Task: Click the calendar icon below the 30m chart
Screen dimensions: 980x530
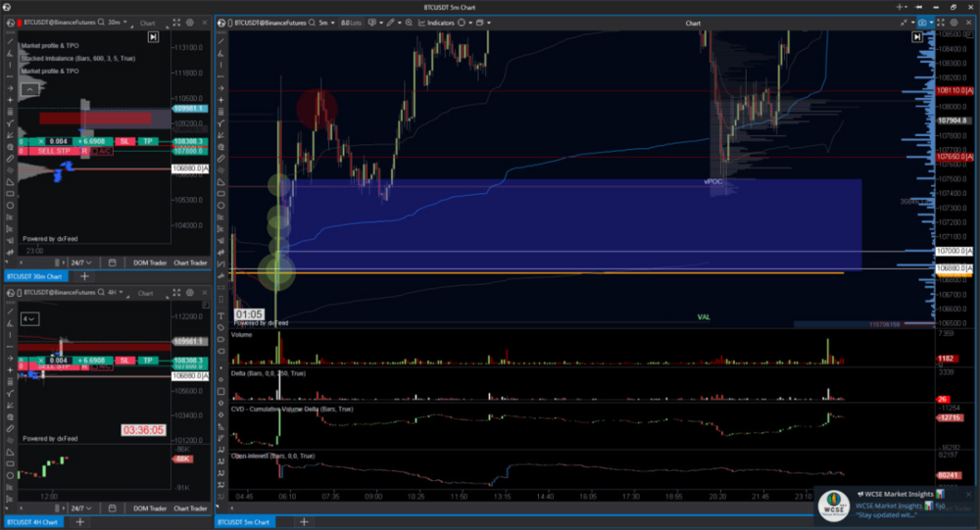Action: click(112, 263)
